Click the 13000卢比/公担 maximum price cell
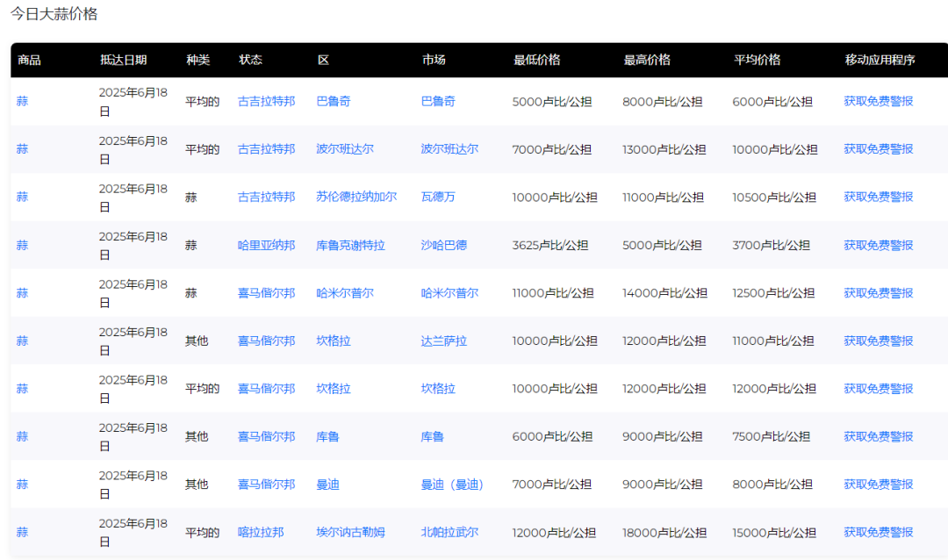Viewport: 948px width, 560px height. (664, 149)
